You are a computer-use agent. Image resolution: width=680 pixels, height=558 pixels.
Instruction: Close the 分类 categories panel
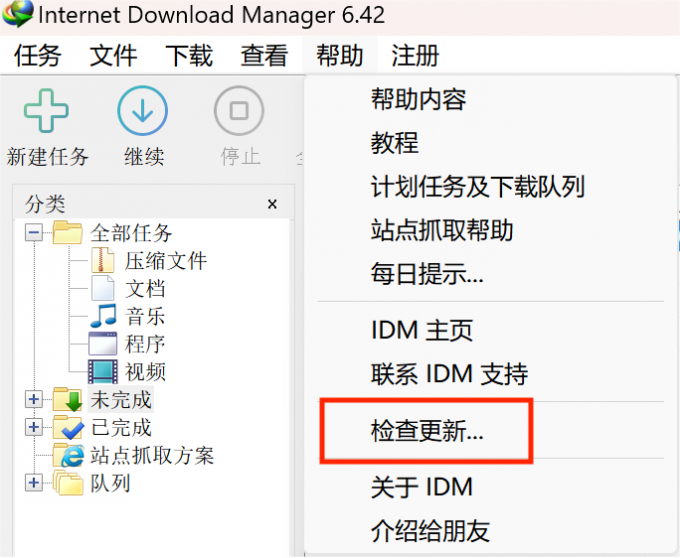[x=272, y=204]
